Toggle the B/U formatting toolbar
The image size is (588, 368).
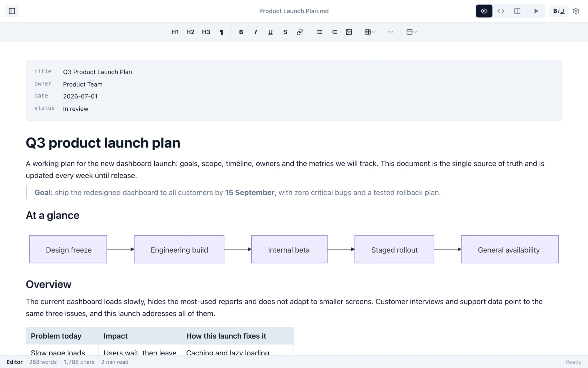coord(559,11)
